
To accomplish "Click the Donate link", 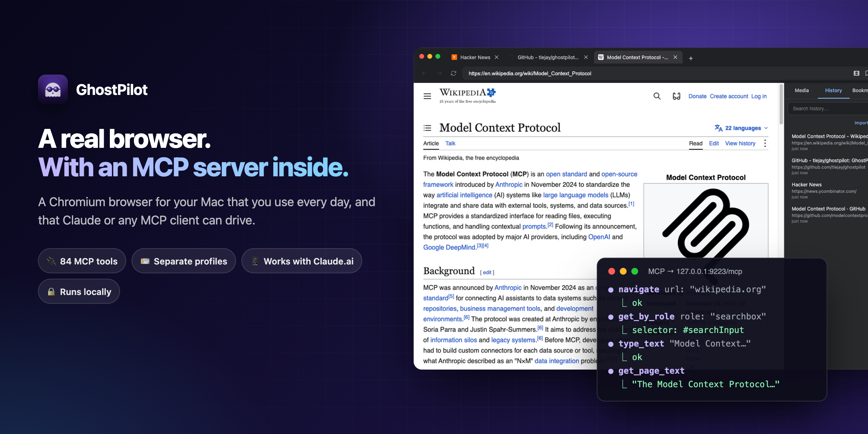I will click(x=697, y=96).
